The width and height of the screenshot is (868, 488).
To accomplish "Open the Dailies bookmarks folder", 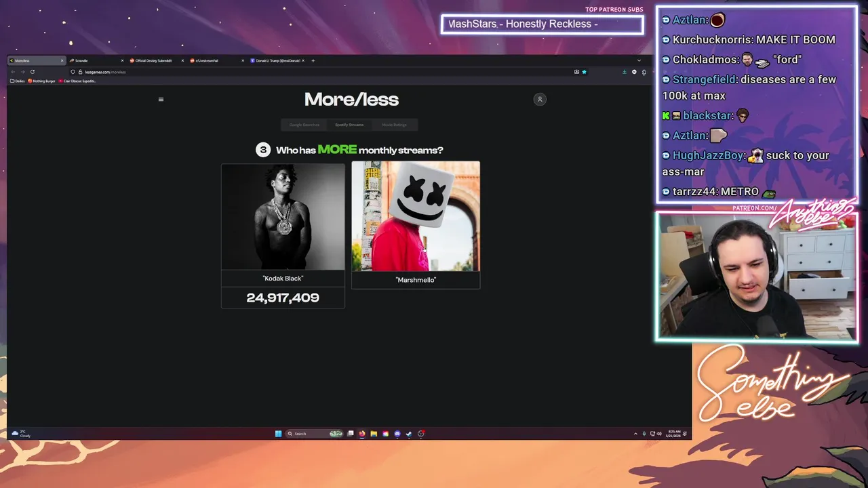I will tap(18, 81).
